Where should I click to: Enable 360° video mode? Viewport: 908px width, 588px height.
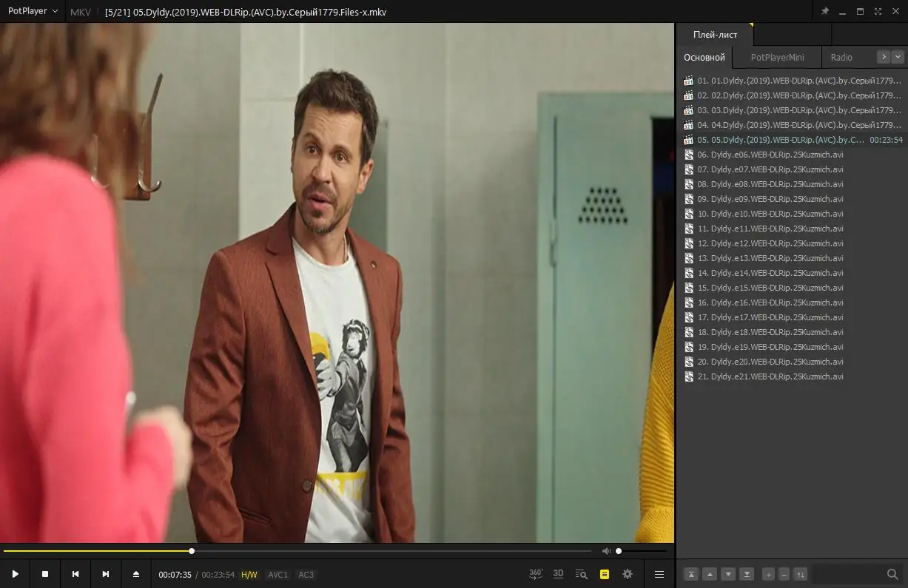pos(536,574)
